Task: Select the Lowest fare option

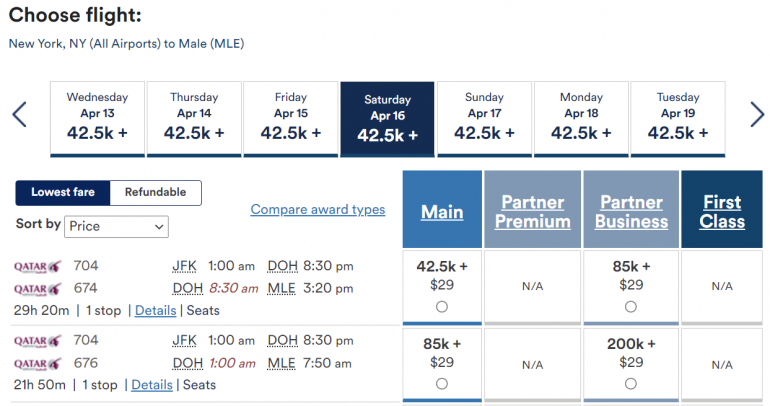Action: (x=63, y=193)
